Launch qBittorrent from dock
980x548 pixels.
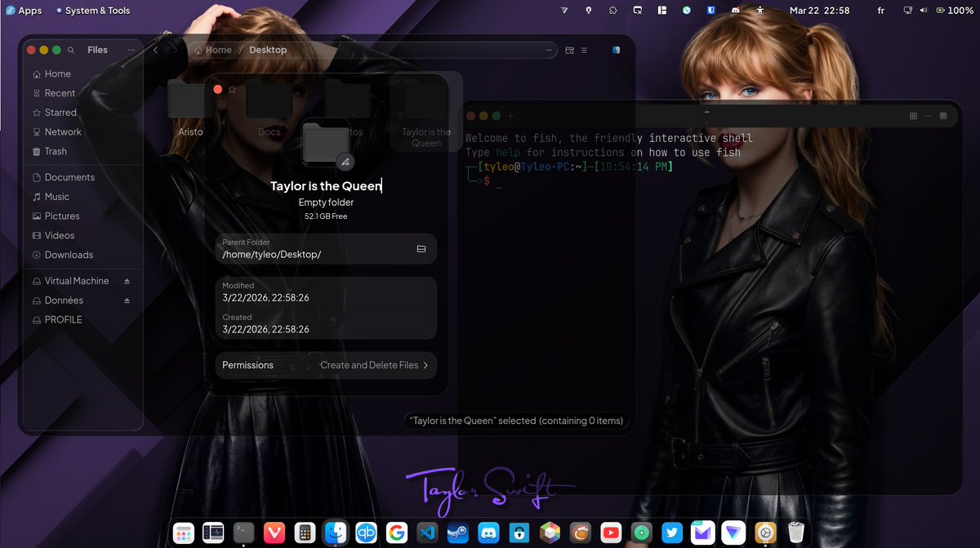tap(366, 532)
